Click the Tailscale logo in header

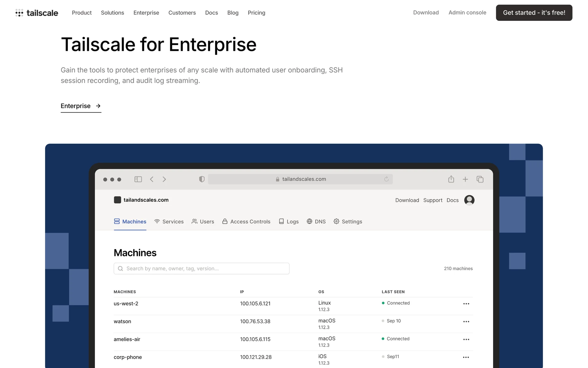pos(37,13)
